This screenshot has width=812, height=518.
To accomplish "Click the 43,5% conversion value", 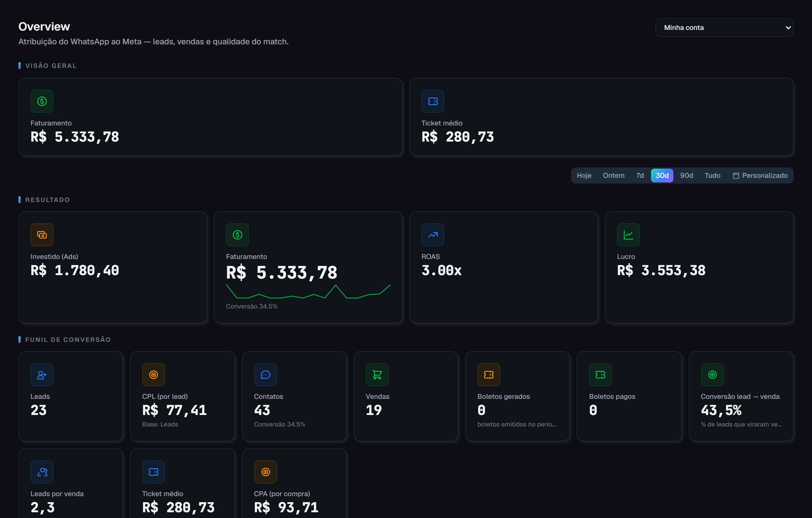I will pyautogui.click(x=721, y=410).
